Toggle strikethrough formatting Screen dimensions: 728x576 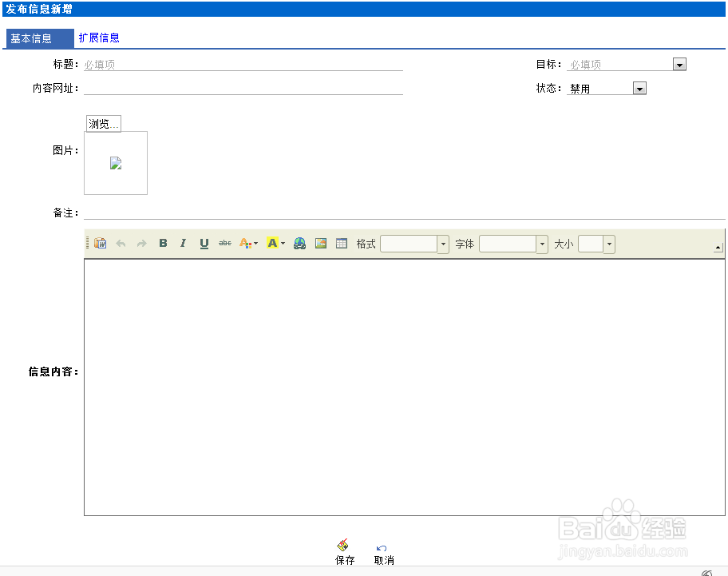tap(225, 243)
